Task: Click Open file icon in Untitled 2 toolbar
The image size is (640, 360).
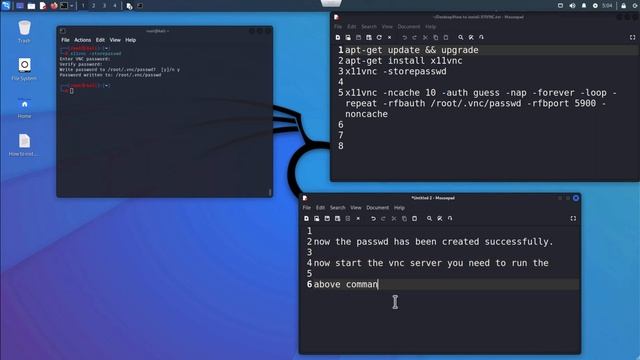Action: [x=317, y=218]
